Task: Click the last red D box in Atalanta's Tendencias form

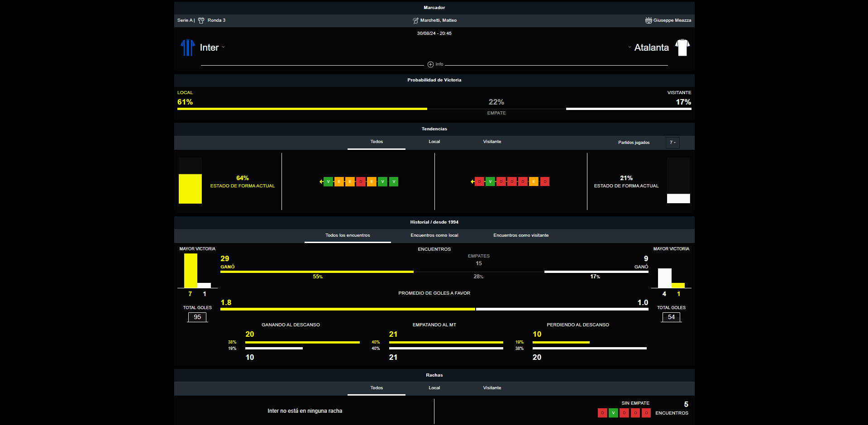Action: point(545,181)
